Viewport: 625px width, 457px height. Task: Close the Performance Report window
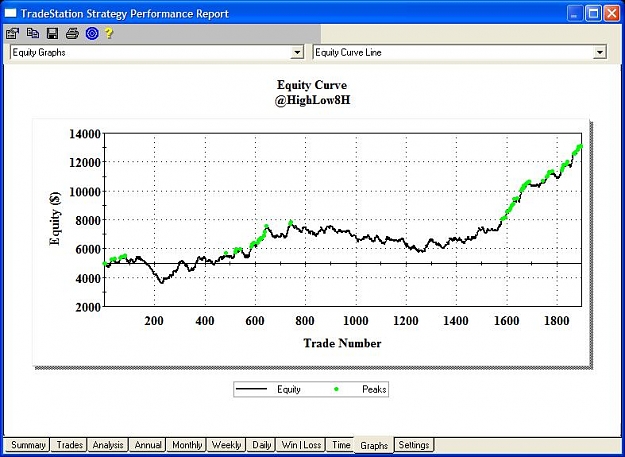click(611, 14)
